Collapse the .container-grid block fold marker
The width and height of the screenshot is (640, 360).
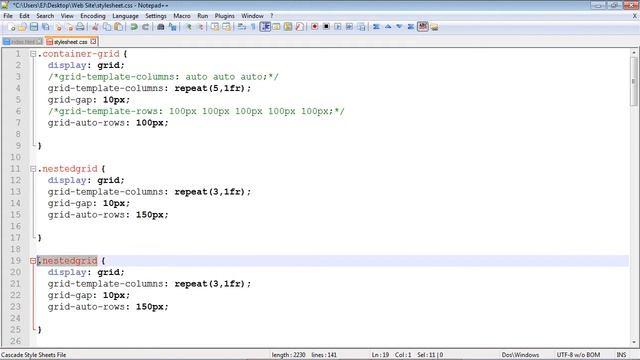[x=33, y=53]
